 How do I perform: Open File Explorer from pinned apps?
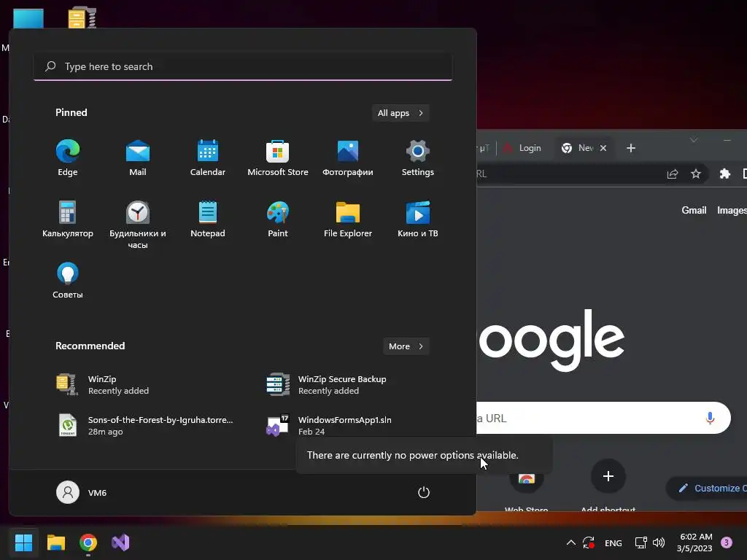point(348,219)
